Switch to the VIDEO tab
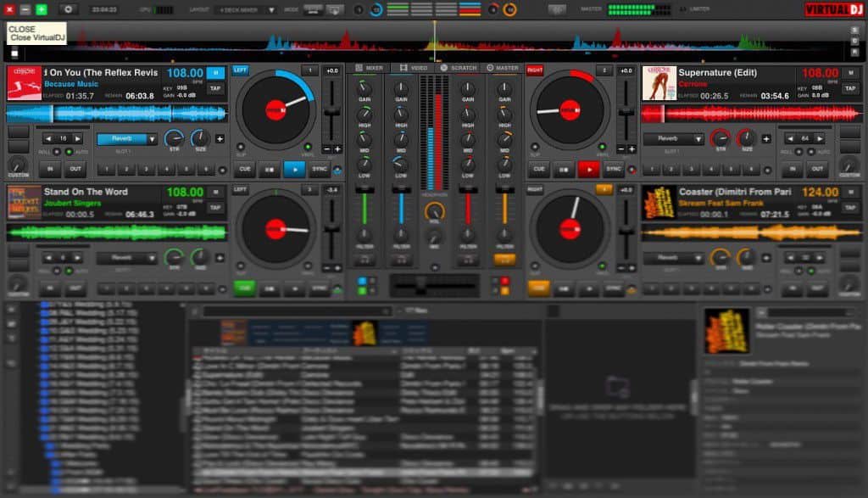This screenshot has height=498, width=868. click(414, 68)
